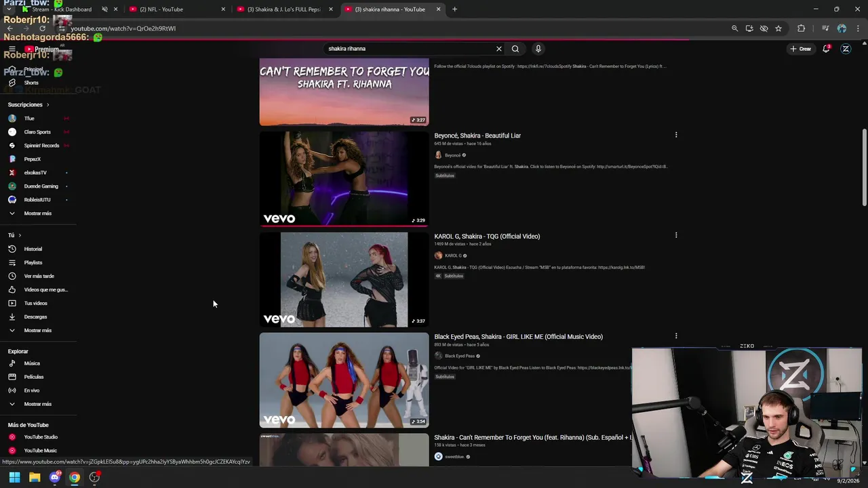Open the hamburger guide menu
This screenshot has width=868, height=488.
[x=12, y=49]
